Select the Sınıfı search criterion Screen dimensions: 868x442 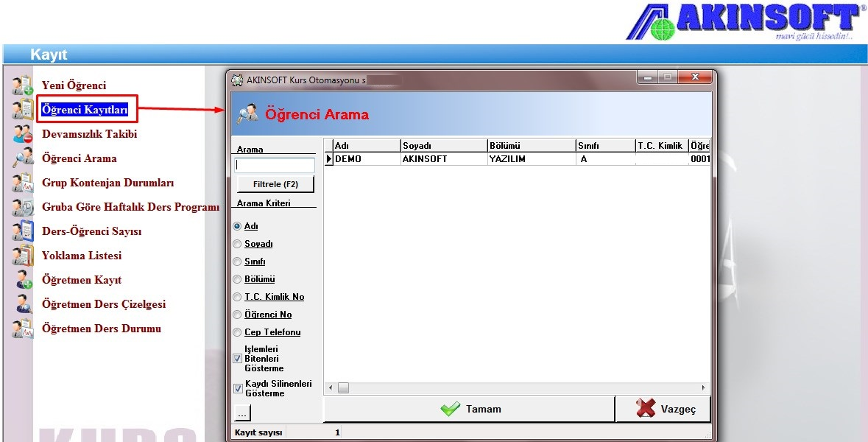click(238, 262)
